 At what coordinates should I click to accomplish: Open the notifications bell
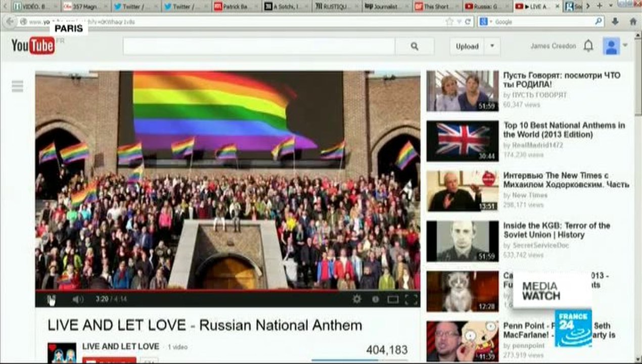[x=588, y=46]
